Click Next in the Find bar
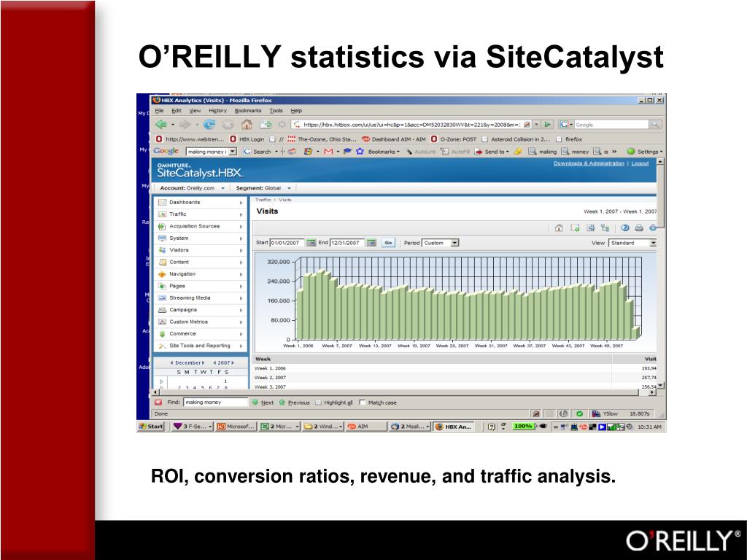This screenshot has height=560, width=747. (x=263, y=402)
